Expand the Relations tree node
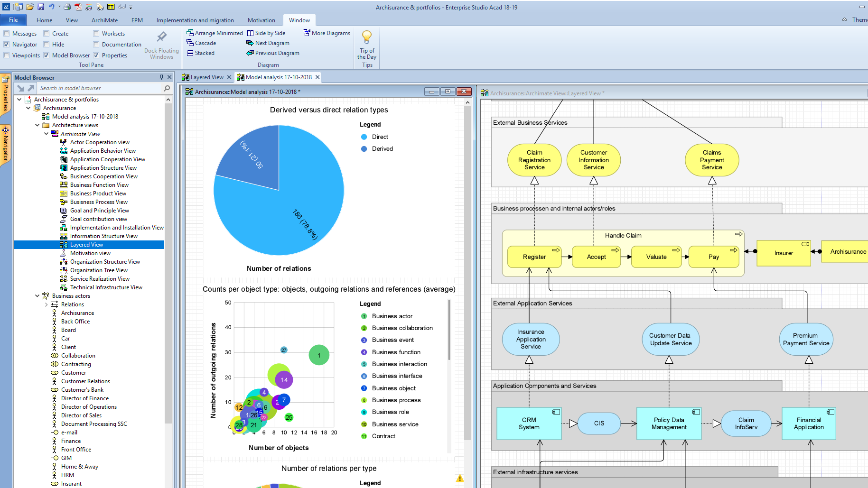This screenshot has height=488, width=868. [x=46, y=304]
